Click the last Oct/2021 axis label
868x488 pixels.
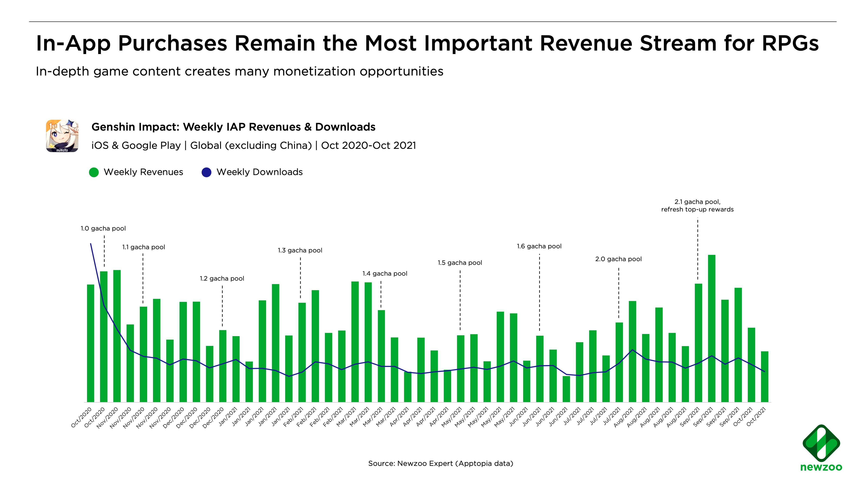(x=756, y=417)
